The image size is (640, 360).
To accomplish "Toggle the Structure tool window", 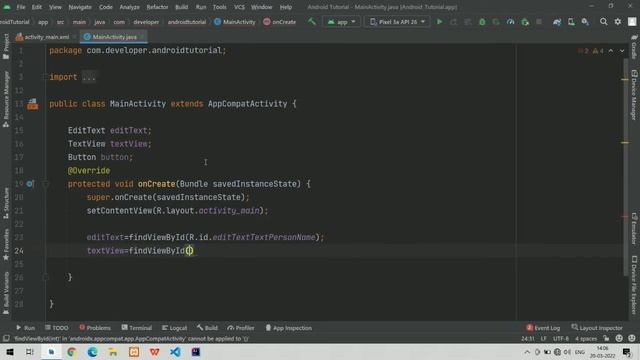I will click(6, 203).
